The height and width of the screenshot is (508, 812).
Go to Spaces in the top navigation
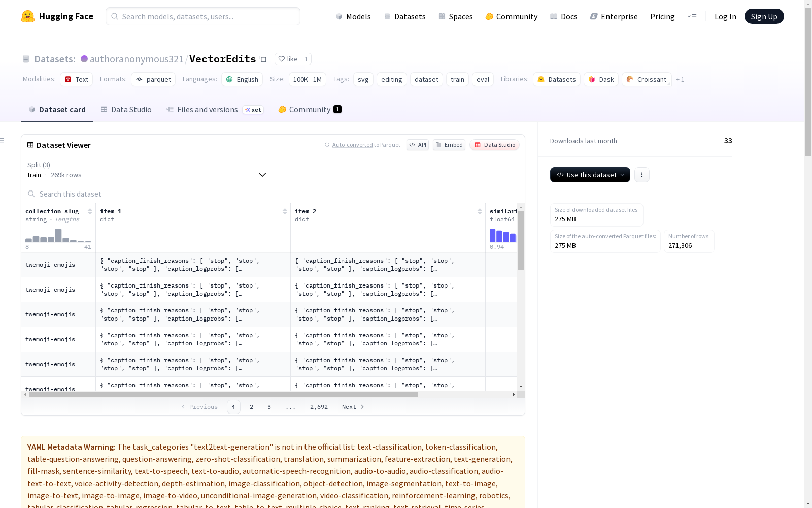(455, 16)
